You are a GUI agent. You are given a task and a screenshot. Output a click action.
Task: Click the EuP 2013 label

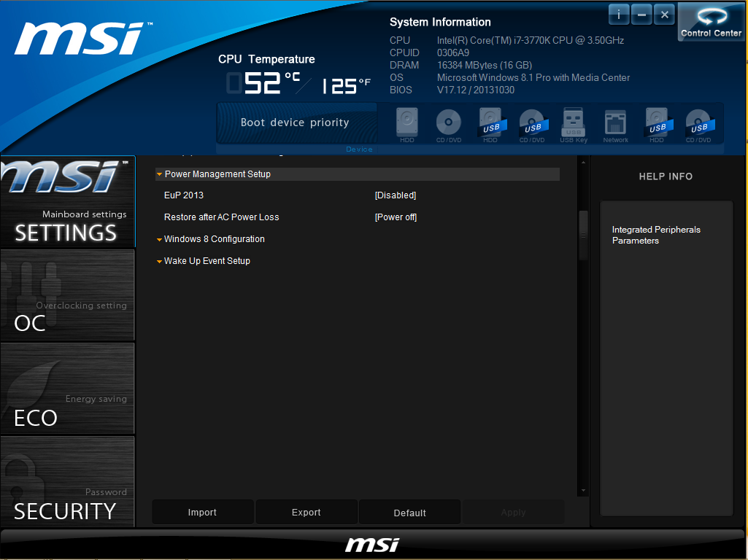(x=184, y=195)
